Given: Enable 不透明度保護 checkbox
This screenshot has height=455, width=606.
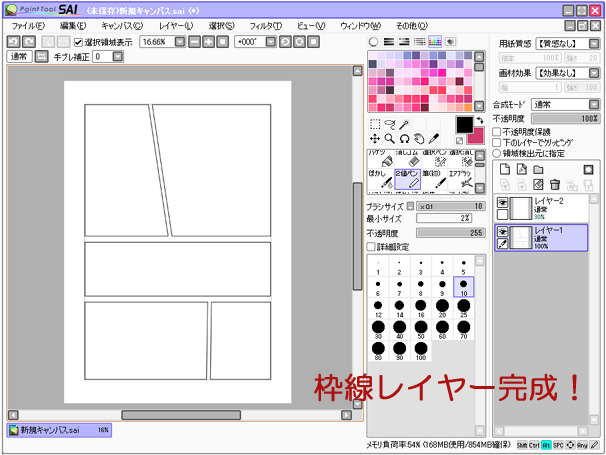Looking at the screenshot, I should point(497,132).
